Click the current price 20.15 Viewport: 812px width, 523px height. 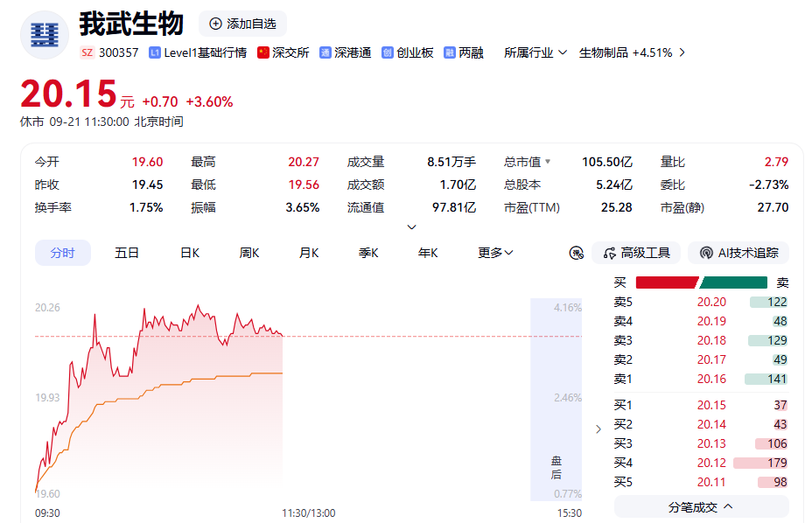[x=68, y=94]
